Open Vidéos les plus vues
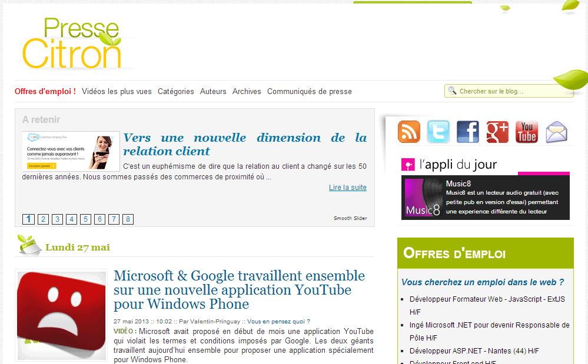 pos(117,91)
